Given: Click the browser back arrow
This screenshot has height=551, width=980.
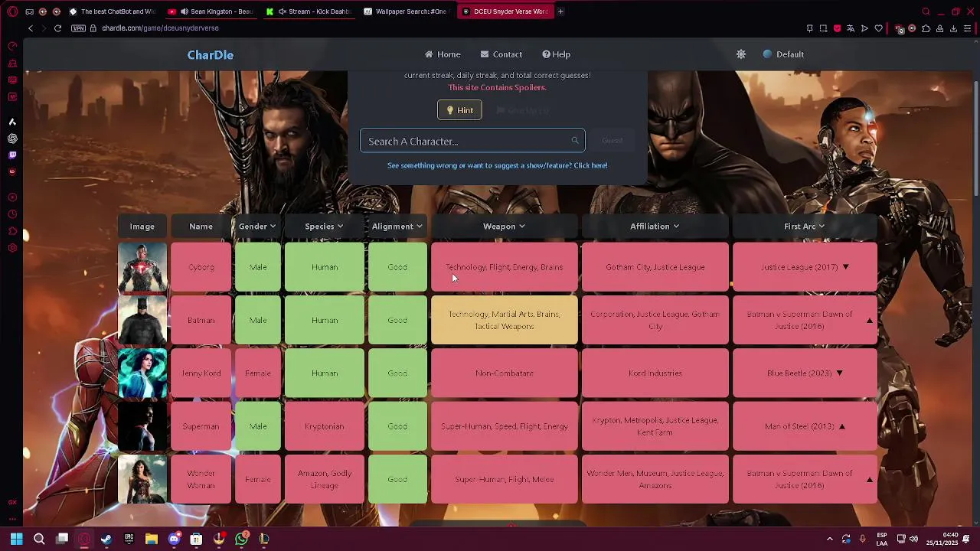Looking at the screenshot, I should pyautogui.click(x=31, y=28).
